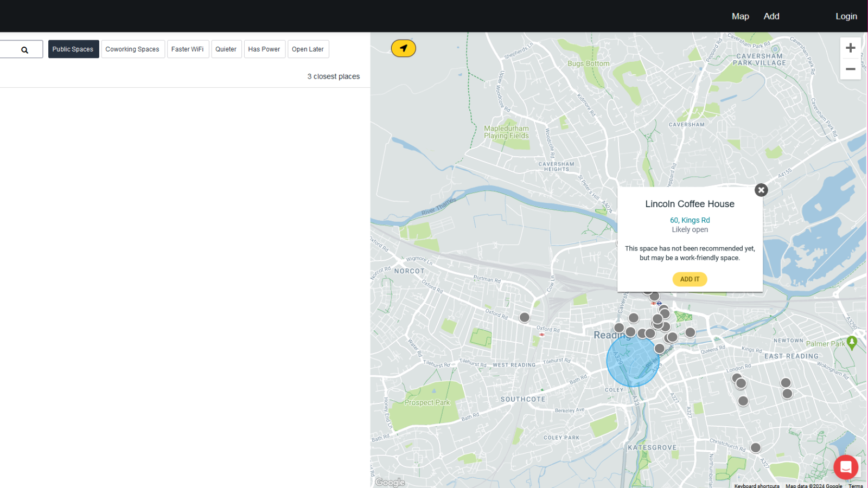This screenshot has height=488, width=868.
Task: Open the map Terms link
Action: pyautogui.click(x=856, y=486)
